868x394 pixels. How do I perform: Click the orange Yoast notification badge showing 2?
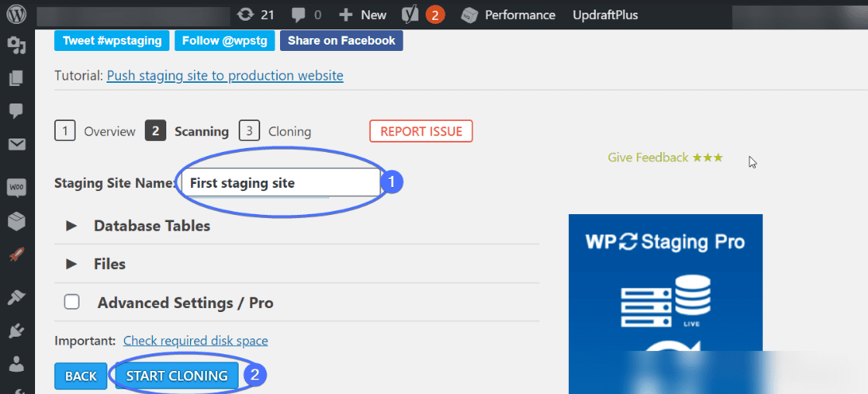click(x=435, y=15)
